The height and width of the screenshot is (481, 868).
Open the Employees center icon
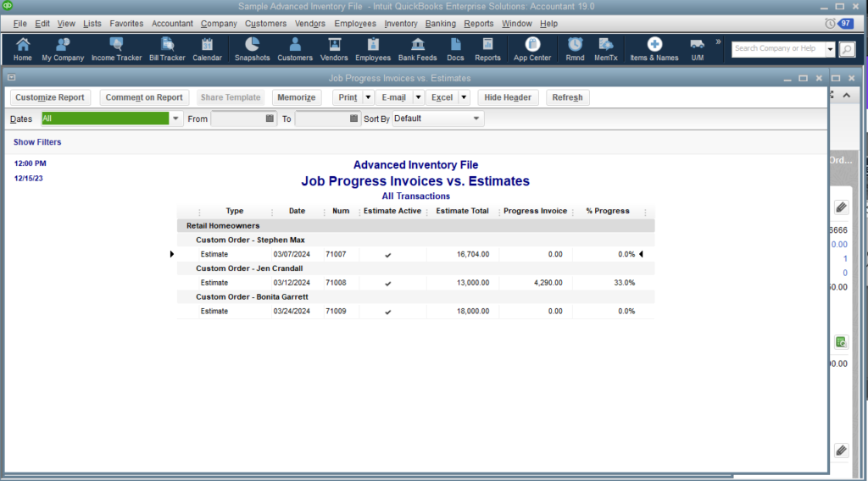(x=373, y=48)
